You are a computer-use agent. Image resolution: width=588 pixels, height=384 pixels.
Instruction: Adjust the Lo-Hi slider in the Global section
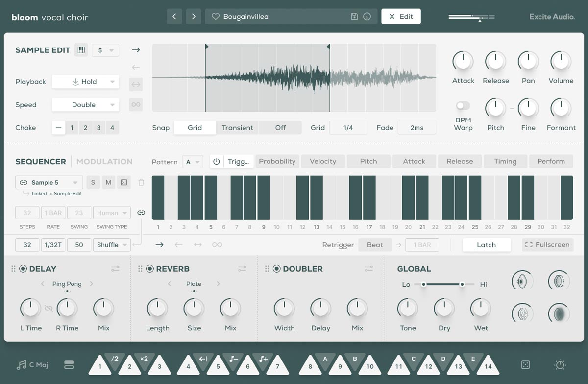[443, 284]
